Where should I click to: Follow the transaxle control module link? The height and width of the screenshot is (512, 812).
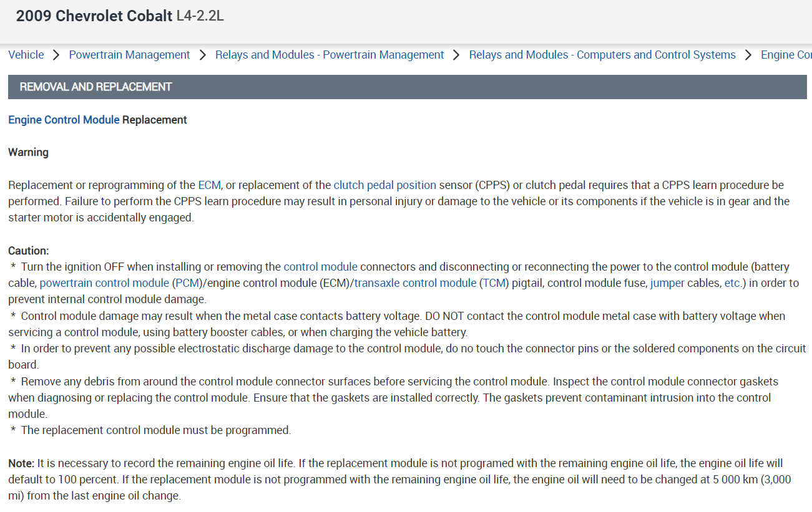pos(415,283)
